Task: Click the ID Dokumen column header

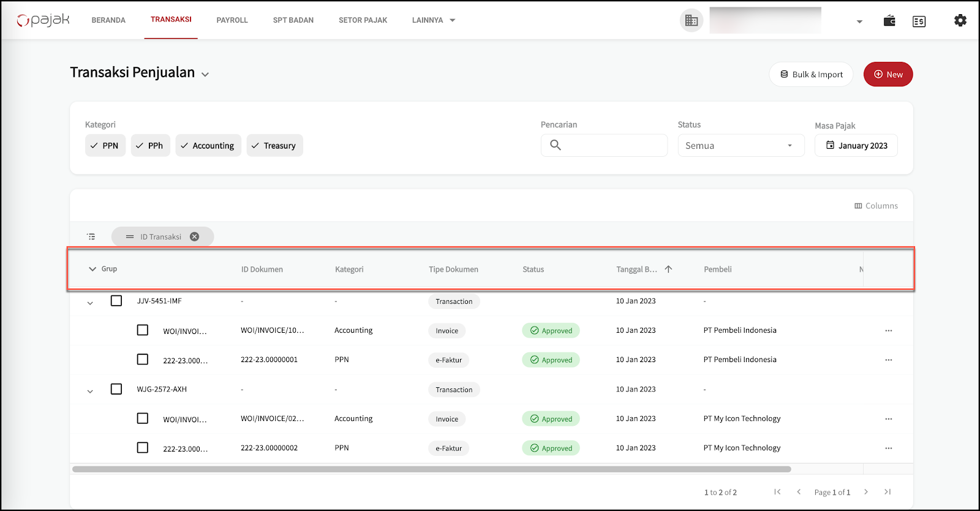Action: (262, 270)
